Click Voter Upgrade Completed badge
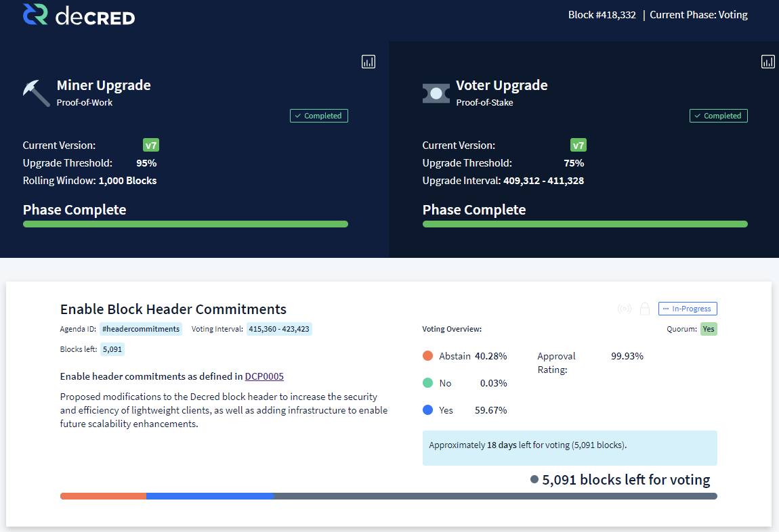Screen dimensions: 779x532 719,116
